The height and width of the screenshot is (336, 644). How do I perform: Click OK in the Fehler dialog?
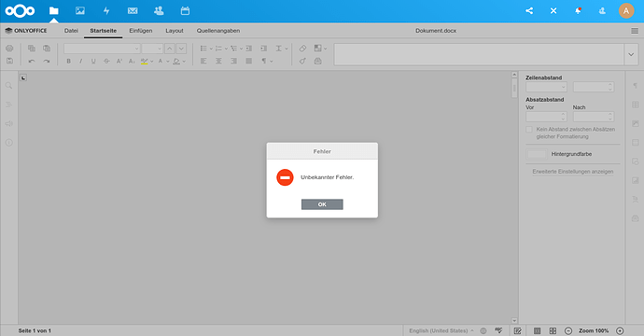[322, 204]
